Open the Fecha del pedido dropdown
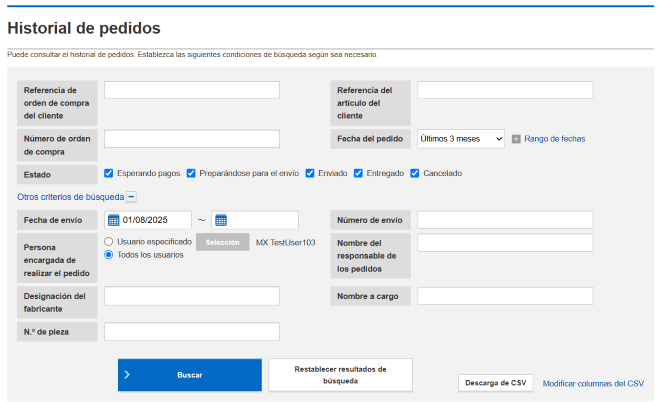The height and width of the screenshot is (402, 660). tap(460, 139)
